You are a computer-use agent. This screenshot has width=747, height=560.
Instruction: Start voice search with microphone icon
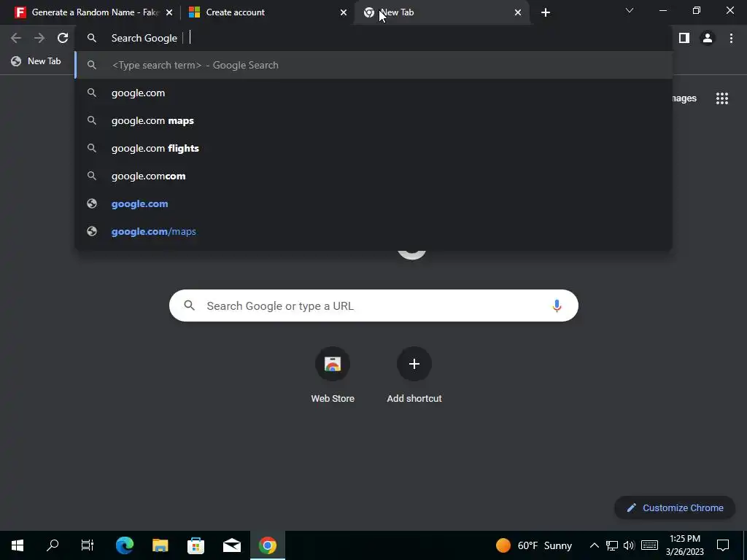point(557,306)
